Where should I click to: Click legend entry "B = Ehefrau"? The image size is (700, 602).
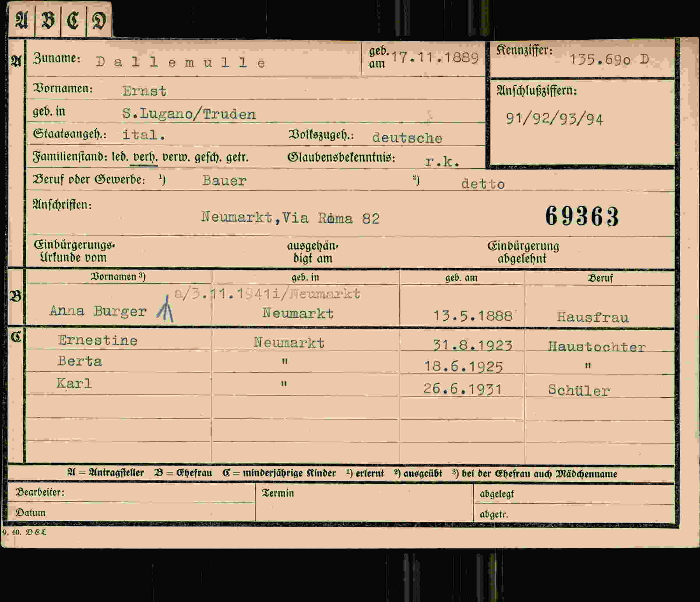[183, 473]
